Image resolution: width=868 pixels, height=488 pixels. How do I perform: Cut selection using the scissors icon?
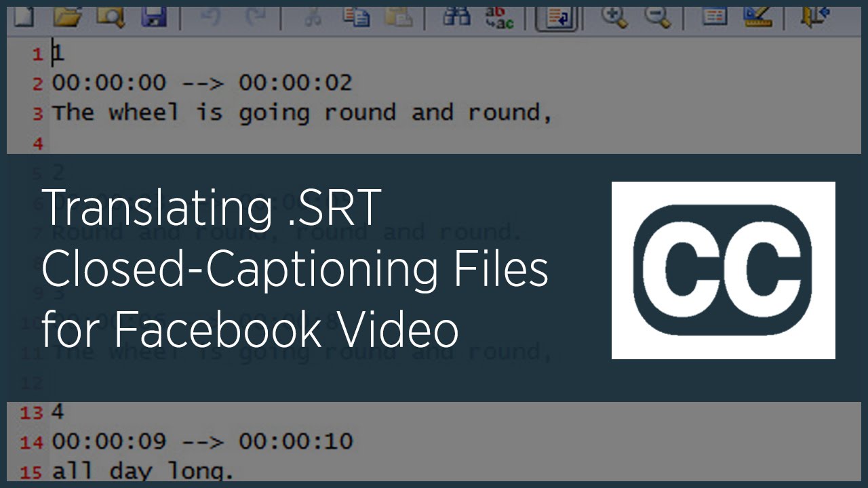(313, 17)
